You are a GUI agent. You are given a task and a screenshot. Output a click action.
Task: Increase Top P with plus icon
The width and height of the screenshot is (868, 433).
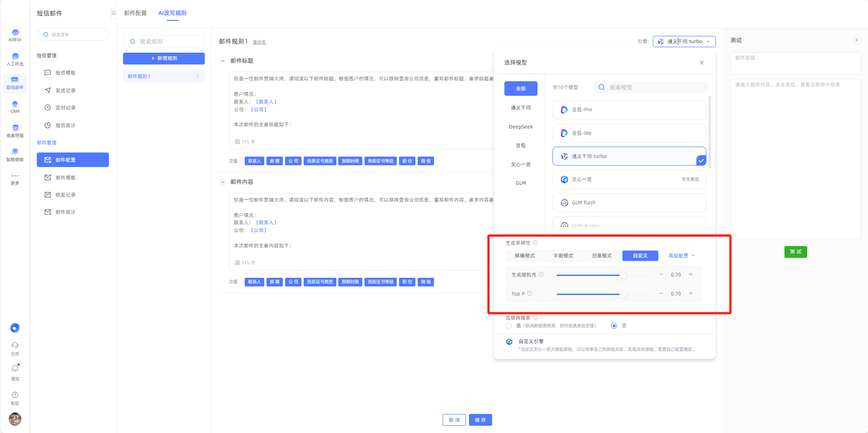(x=691, y=294)
